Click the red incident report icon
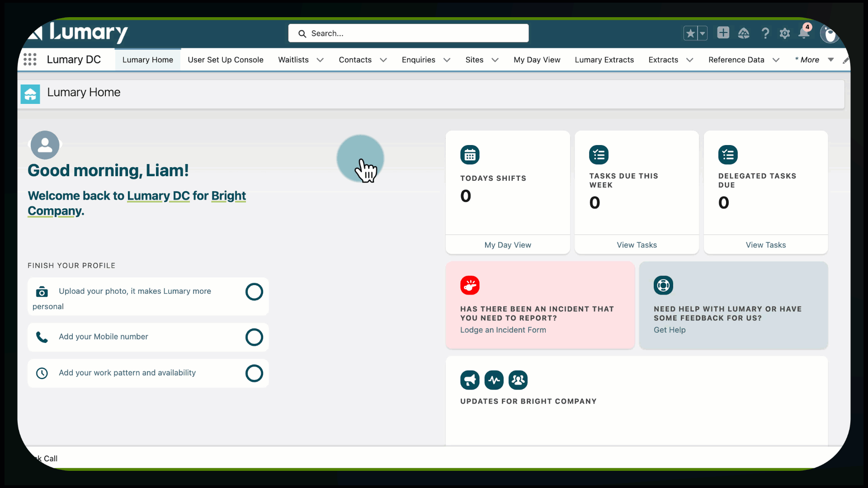The width and height of the screenshot is (868, 488). pos(470,286)
